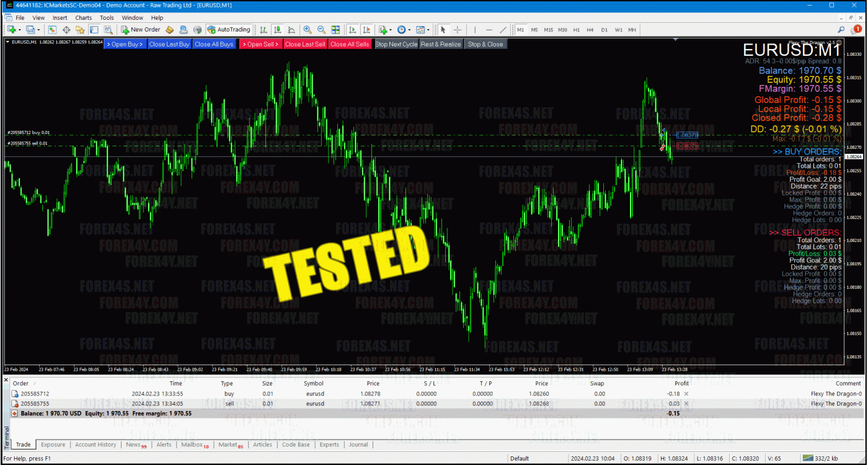The height and width of the screenshot is (465, 868).
Task: Open the search magnifier icon
Action: click(841, 30)
